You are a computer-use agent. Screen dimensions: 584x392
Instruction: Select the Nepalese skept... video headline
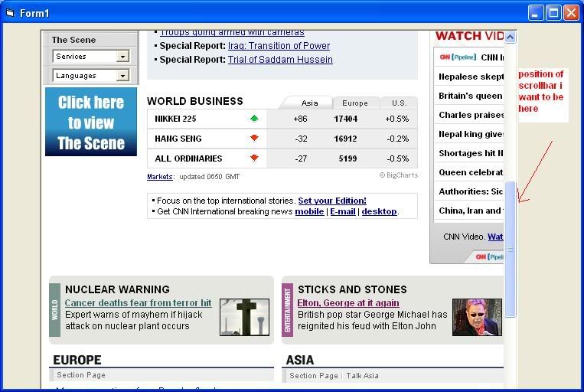coord(471,77)
